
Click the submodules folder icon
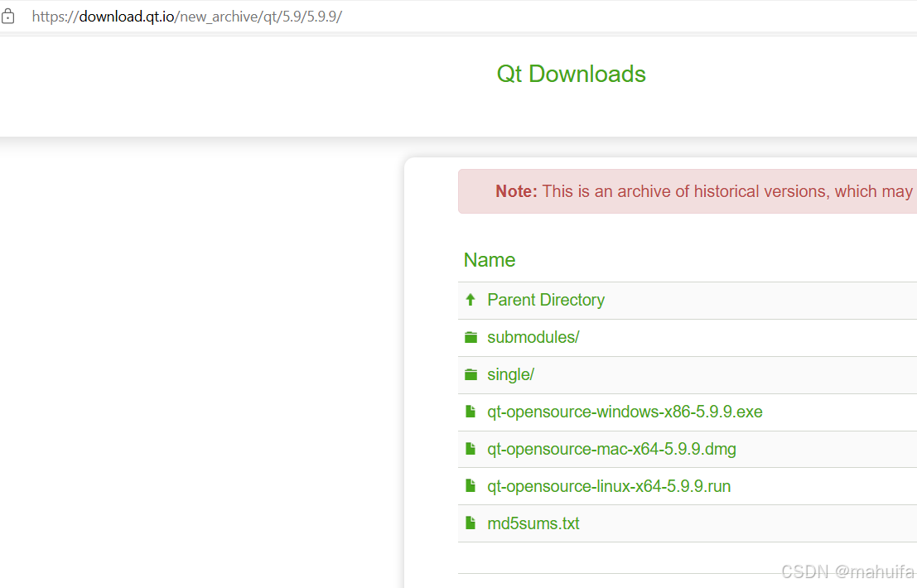pyautogui.click(x=471, y=337)
